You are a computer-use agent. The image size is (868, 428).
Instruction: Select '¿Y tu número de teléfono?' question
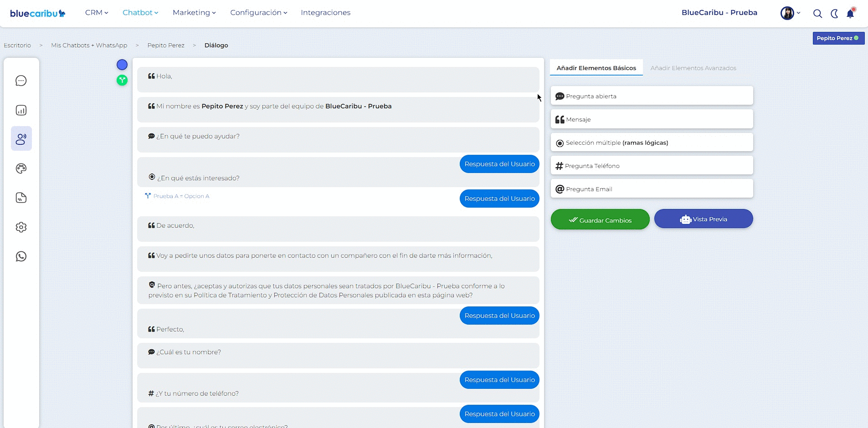click(x=338, y=388)
